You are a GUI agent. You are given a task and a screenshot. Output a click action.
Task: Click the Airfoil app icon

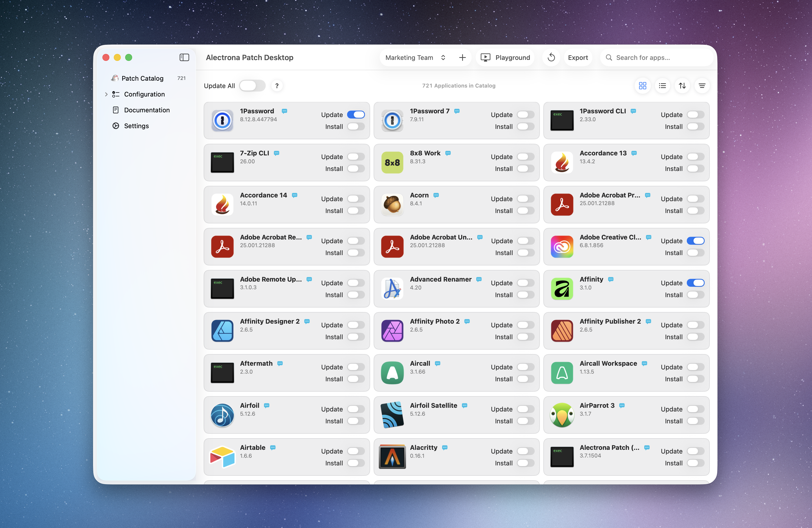[x=222, y=415]
